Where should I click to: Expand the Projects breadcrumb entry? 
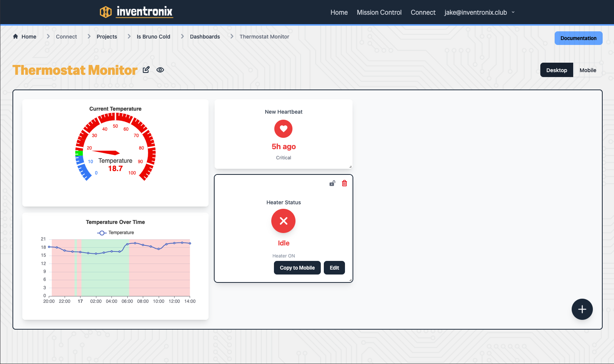[x=107, y=36]
